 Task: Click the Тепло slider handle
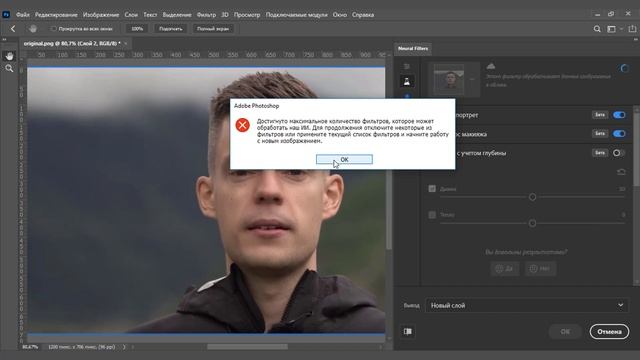[x=532, y=223]
